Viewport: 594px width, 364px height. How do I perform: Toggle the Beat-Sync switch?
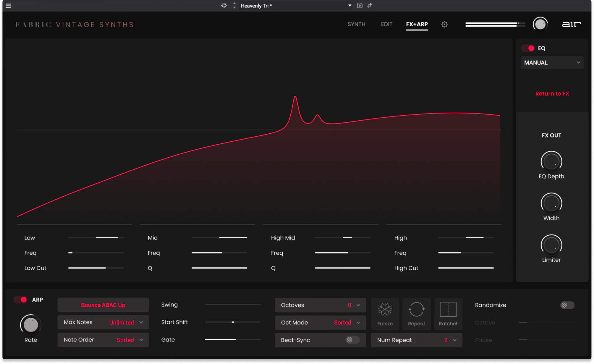(x=352, y=340)
